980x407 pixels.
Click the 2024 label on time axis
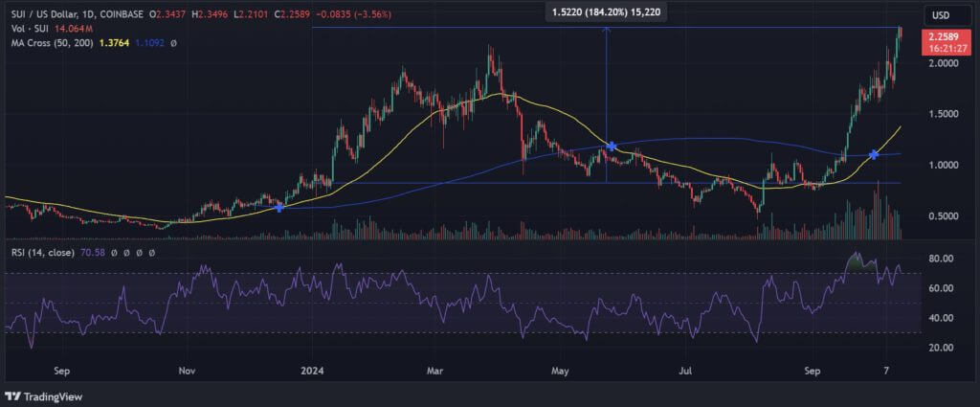point(311,371)
